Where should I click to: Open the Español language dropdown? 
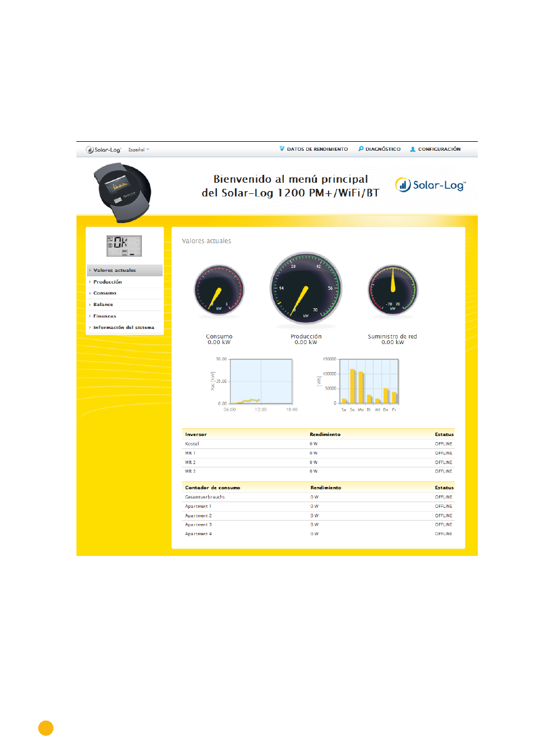(139, 150)
